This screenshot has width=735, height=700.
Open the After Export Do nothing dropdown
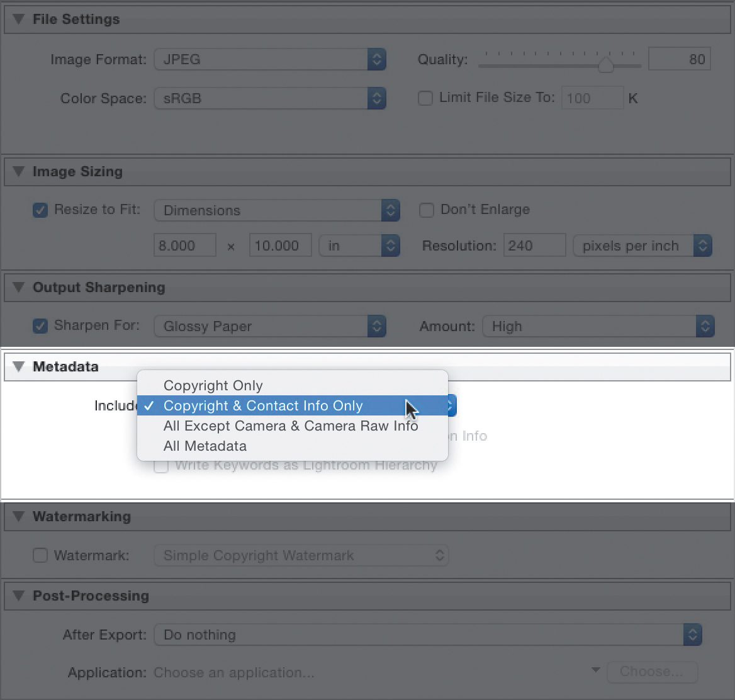[x=427, y=635]
